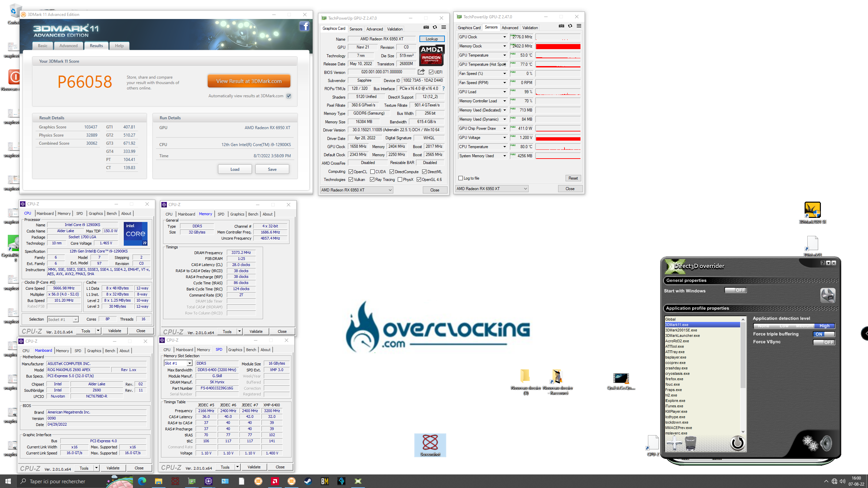Click Reset button in GPU-Z Sensors
Screen dimensions: 868x488
click(x=573, y=178)
